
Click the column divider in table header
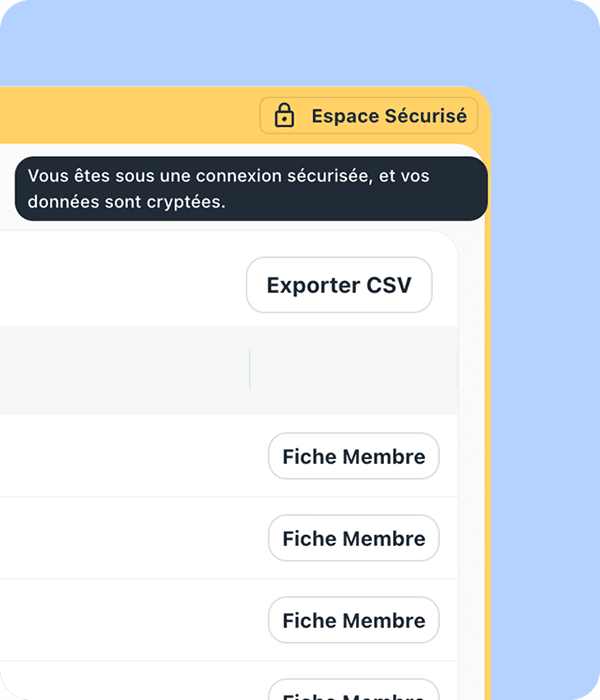coord(250,369)
